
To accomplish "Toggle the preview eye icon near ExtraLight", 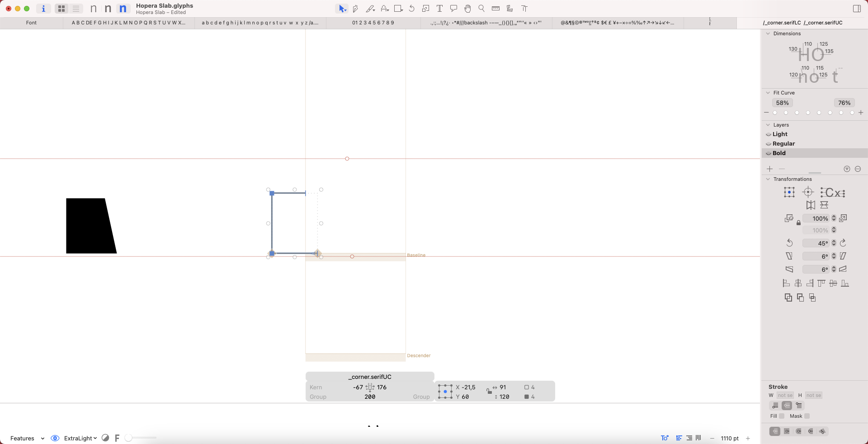I will (55, 438).
